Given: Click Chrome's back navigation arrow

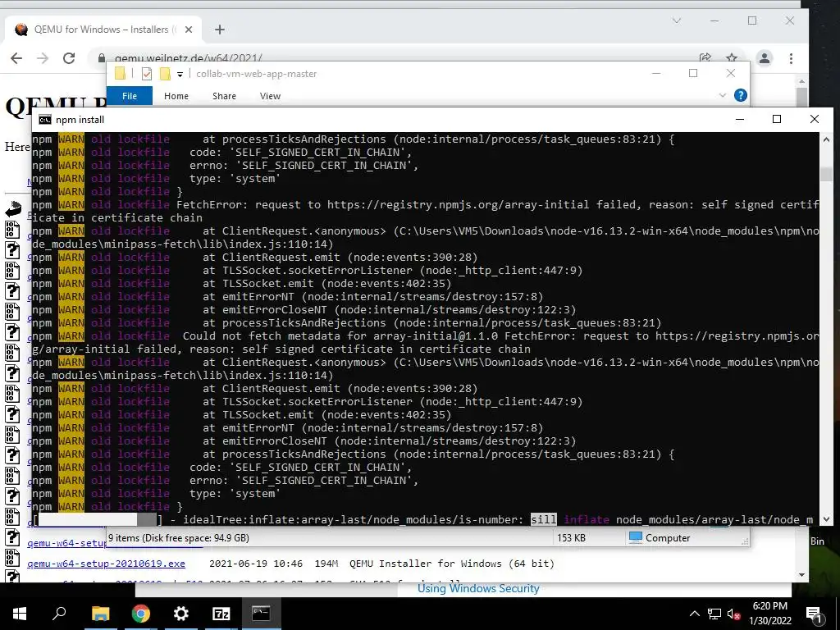Looking at the screenshot, I should click(x=16, y=58).
